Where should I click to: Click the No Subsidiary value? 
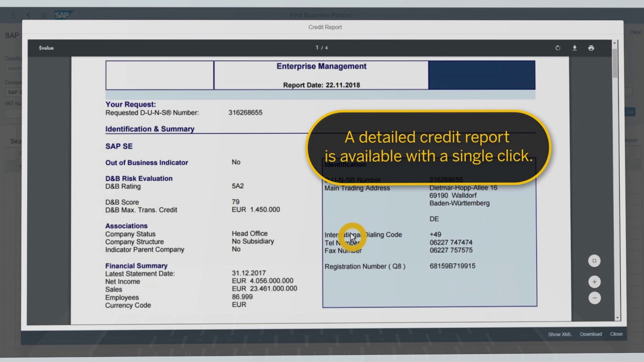pos(253,241)
